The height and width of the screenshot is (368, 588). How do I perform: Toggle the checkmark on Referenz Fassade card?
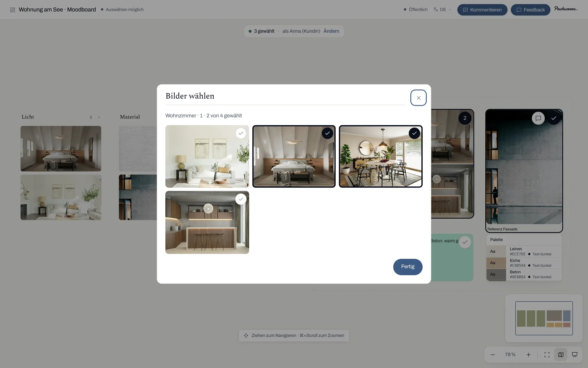coord(554,118)
